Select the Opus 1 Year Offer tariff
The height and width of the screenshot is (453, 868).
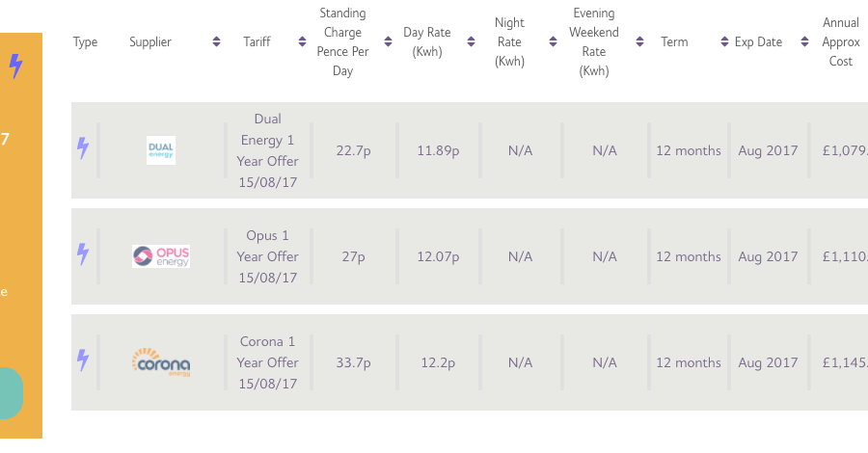point(268,256)
